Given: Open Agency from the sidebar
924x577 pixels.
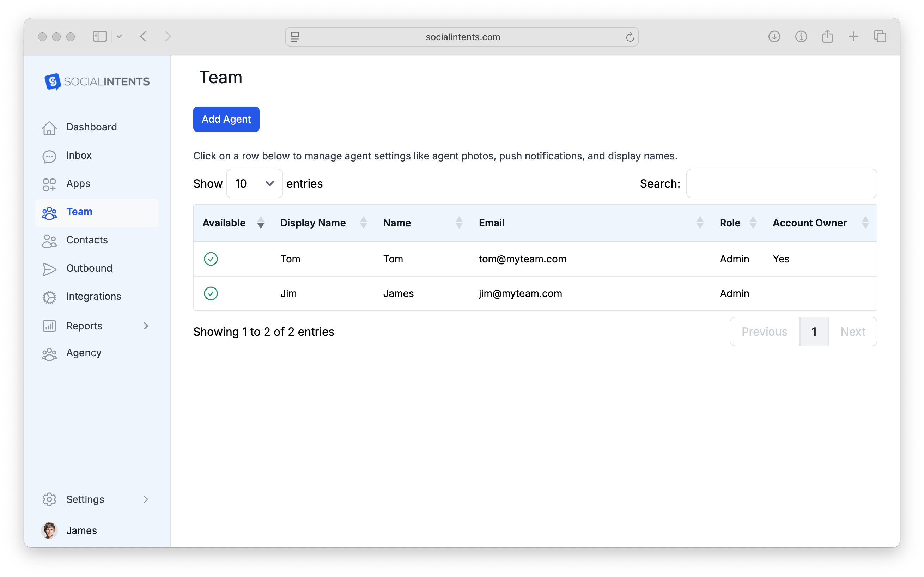Looking at the screenshot, I should point(97,353).
